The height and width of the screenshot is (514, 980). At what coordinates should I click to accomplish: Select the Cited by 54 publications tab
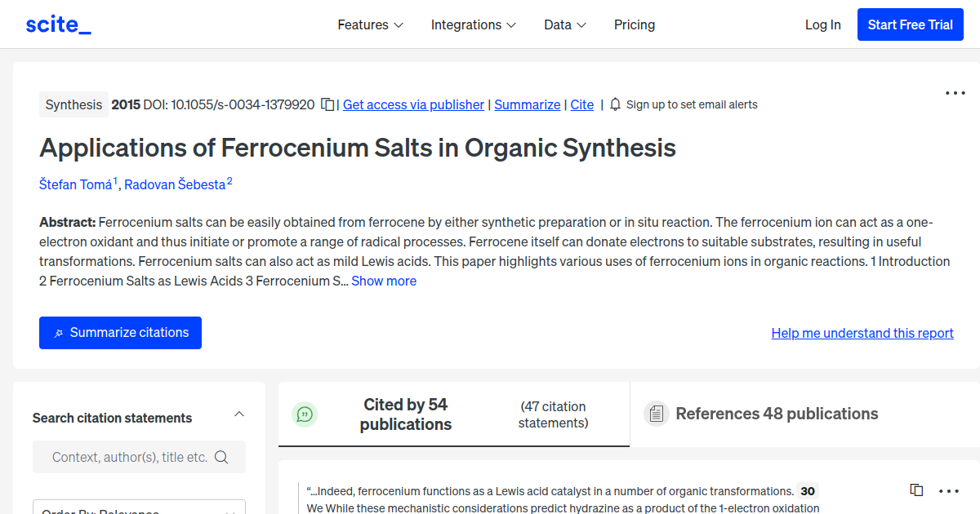coord(454,414)
